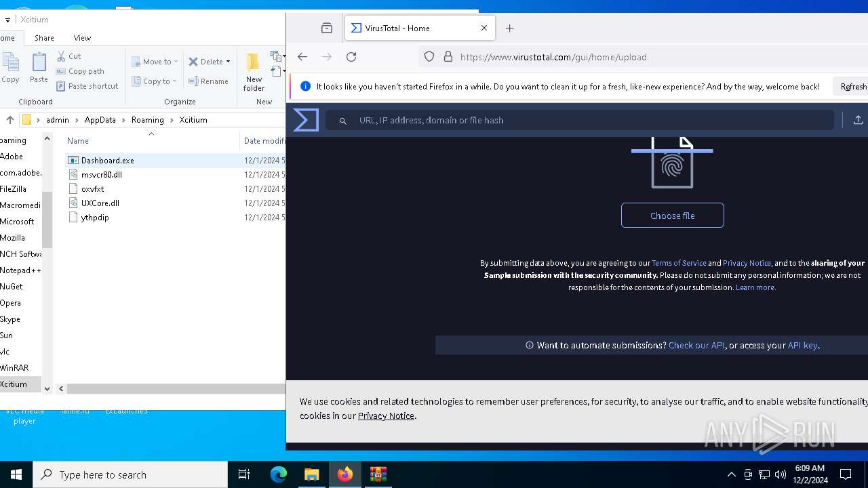Expand breadcrumb arrow after AppData

(x=123, y=120)
